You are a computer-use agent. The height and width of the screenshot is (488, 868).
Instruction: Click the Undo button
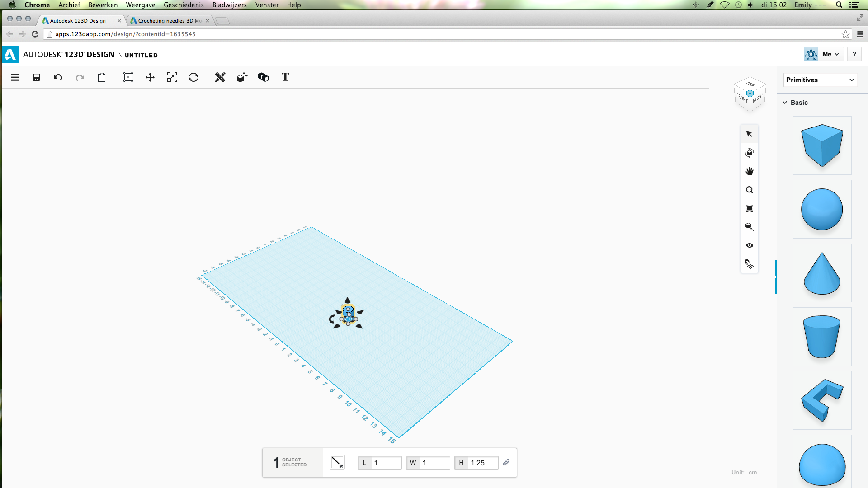pyautogui.click(x=58, y=77)
